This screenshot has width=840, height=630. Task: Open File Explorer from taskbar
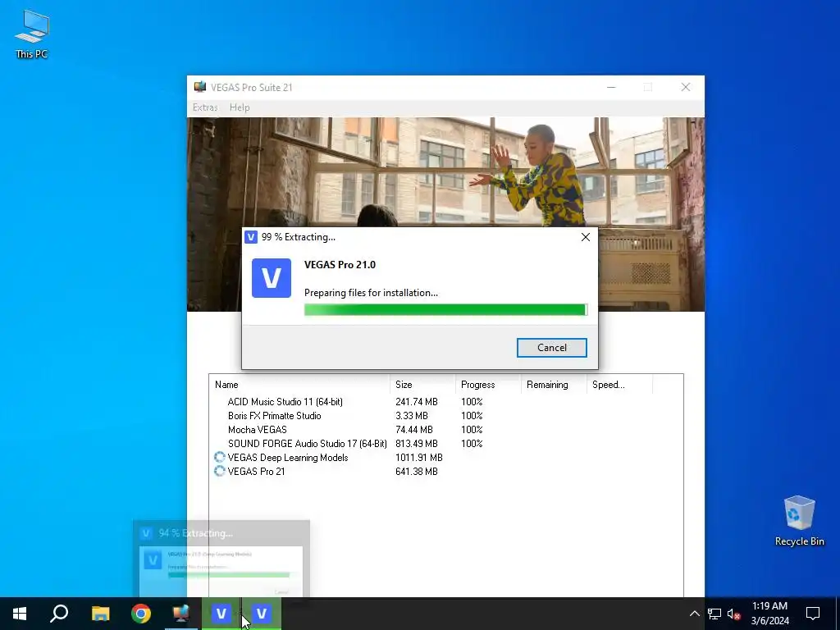click(x=100, y=614)
